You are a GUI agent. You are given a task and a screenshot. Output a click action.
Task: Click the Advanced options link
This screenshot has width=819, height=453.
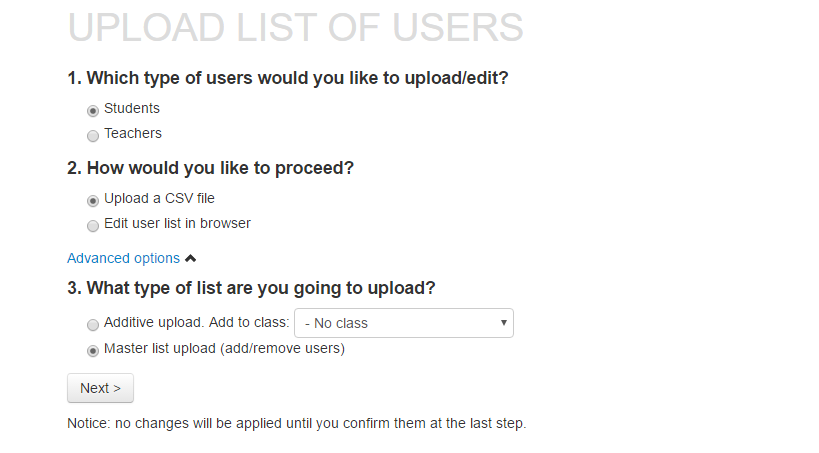click(x=123, y=258)
